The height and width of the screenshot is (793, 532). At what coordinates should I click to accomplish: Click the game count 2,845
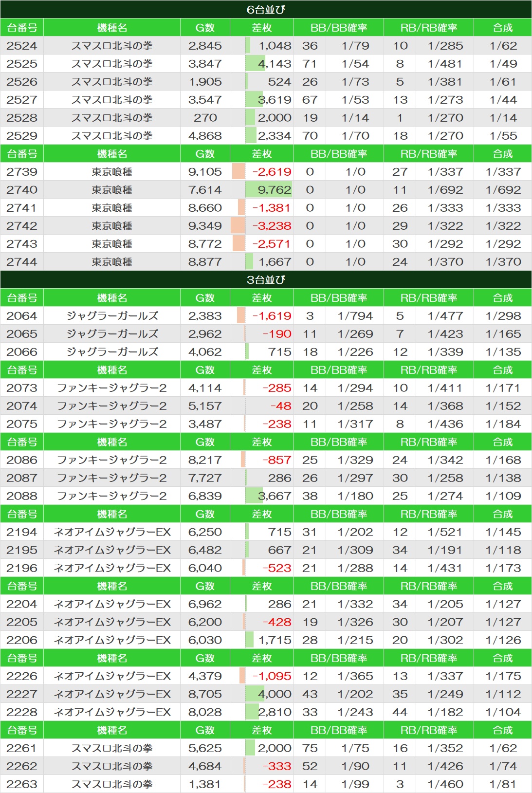coord(205,46)
